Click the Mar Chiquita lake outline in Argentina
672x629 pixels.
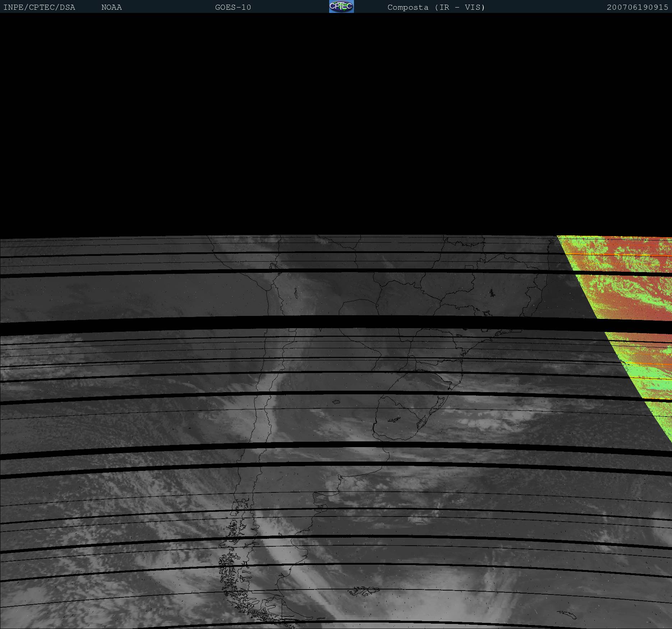tap(336, 402)
